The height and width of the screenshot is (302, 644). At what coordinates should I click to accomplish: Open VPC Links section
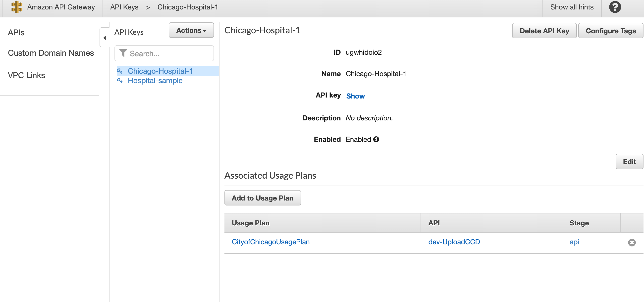click(x=26, y=75)
